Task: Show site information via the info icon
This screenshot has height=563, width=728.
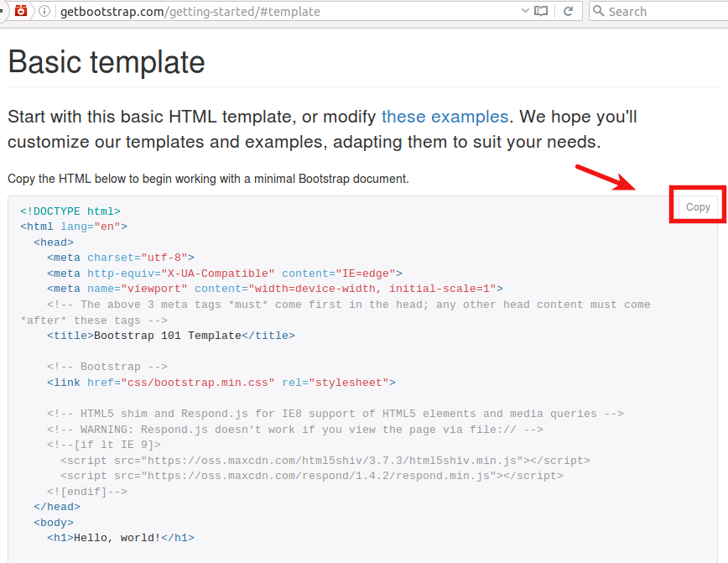Action: (x=44, y=11)
